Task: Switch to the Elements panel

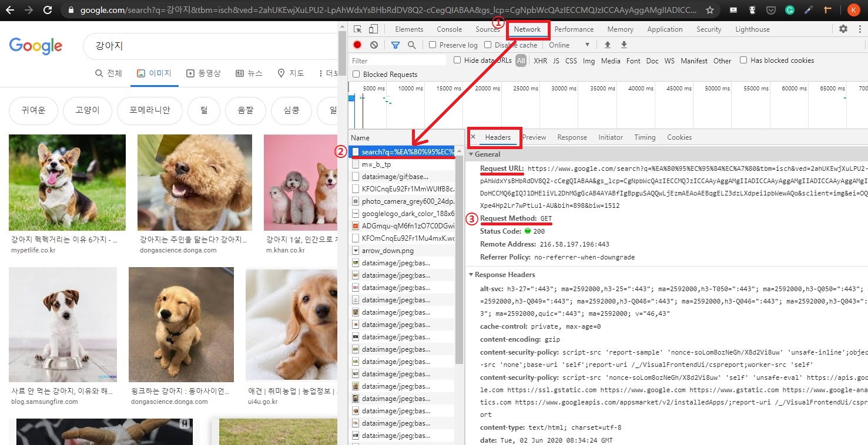Action: (409, 29)
